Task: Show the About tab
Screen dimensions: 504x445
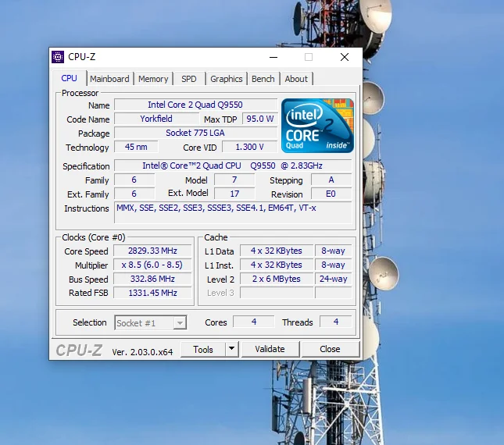Action: click(x=296, y=79)
